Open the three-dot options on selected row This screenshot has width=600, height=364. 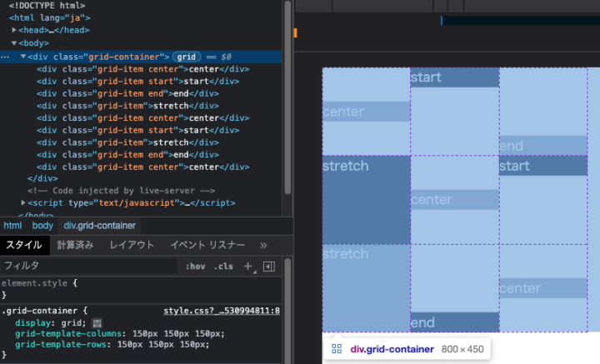tap(5, 57)
